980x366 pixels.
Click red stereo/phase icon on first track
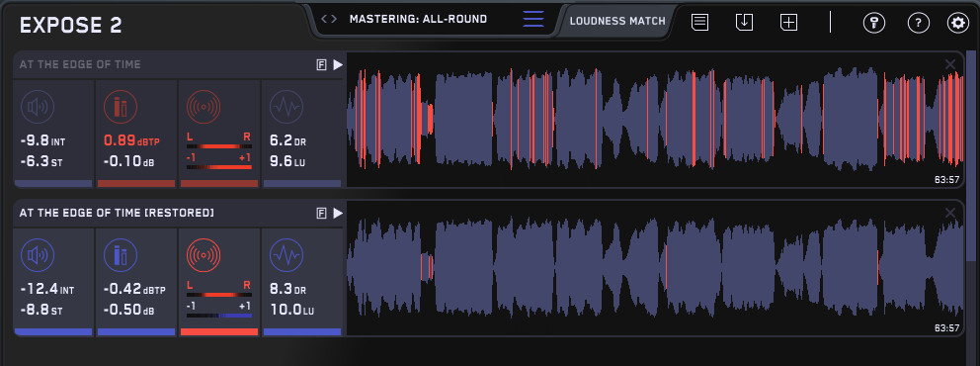pyautogui.click(x=204, y=107)
